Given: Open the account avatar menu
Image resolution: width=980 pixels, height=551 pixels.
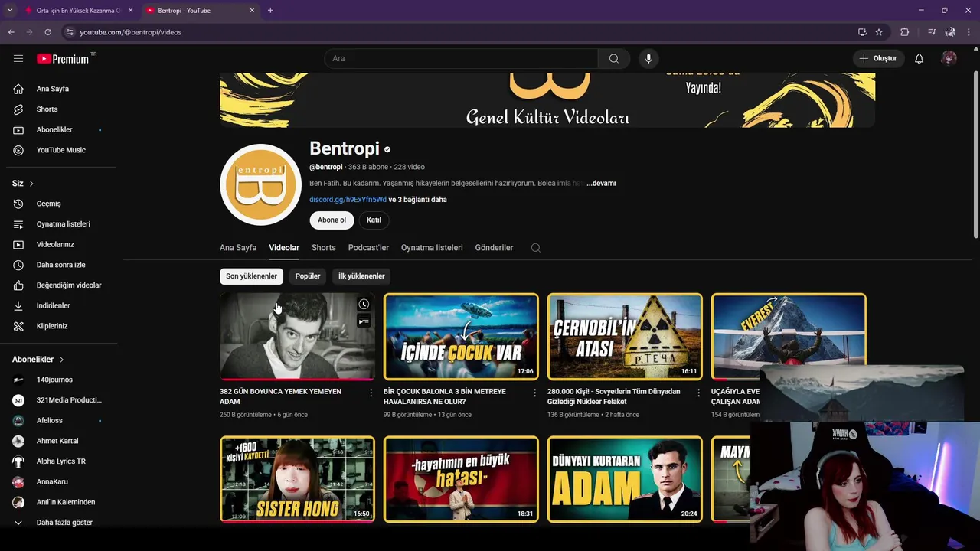Looking at the screenshot, I should [x=949, y=58].
